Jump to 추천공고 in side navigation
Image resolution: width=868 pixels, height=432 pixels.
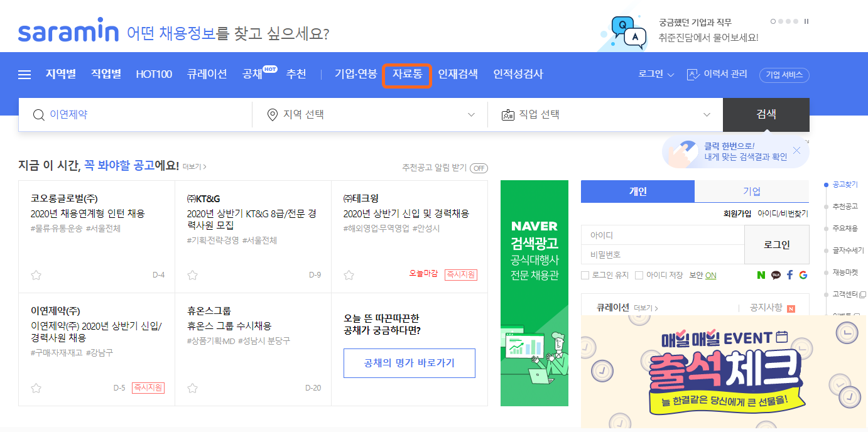pyautogui.click(x=845, y=207)
